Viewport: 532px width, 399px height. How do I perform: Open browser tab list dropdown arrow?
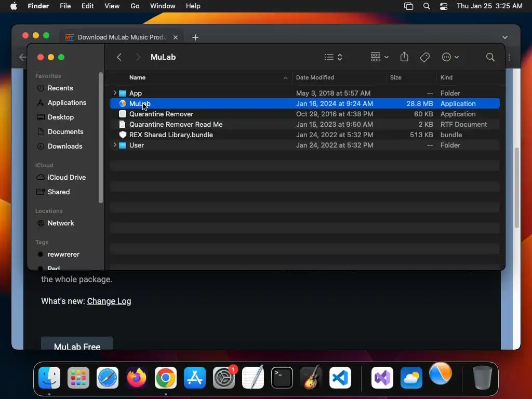505,37
